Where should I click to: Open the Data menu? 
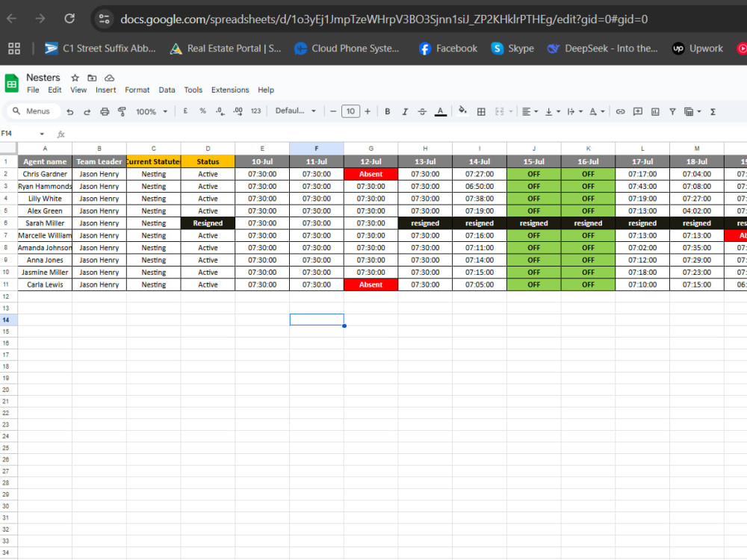[167, 90]
